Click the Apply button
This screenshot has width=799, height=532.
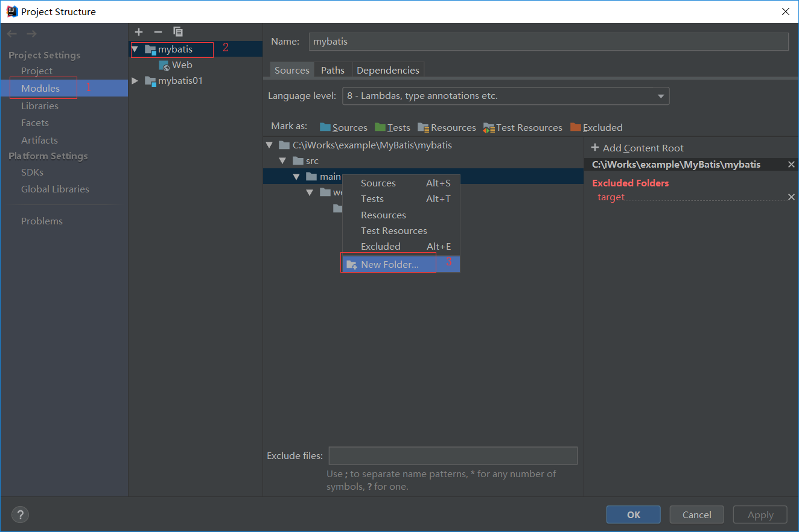tap(760, 515)
